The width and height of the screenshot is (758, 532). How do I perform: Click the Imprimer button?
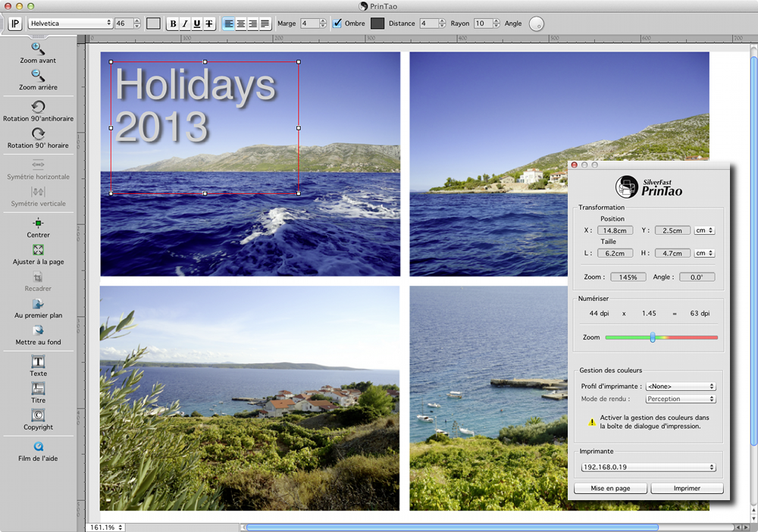(x=687, y=488)
